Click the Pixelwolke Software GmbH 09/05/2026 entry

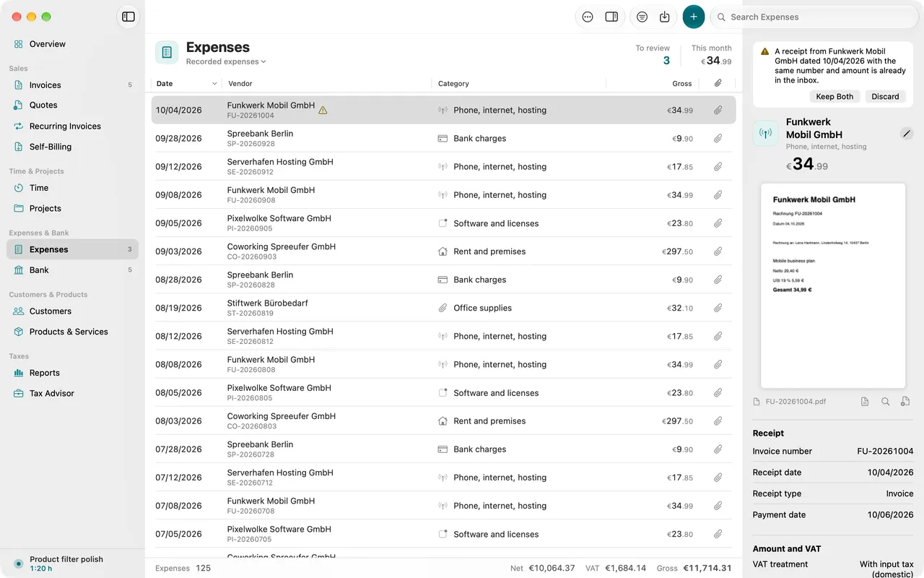[x=443, y=223]
